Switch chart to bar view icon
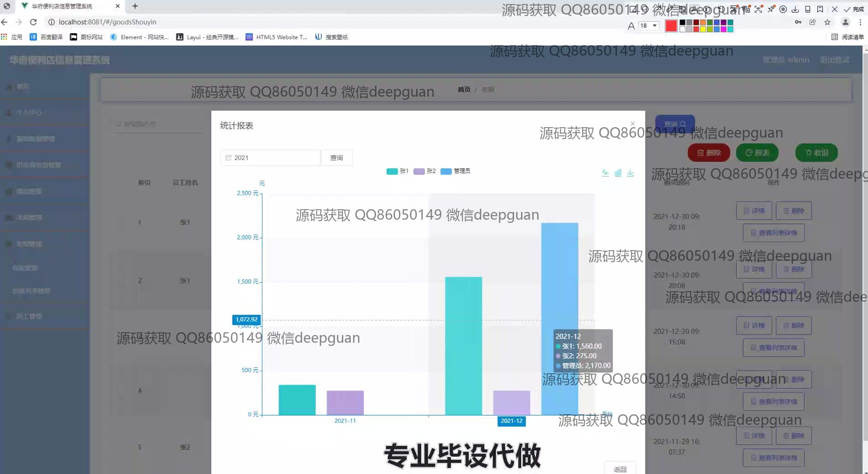Image resolution: width=868 pixels, height=474 pixels. [x=618, y=173]
